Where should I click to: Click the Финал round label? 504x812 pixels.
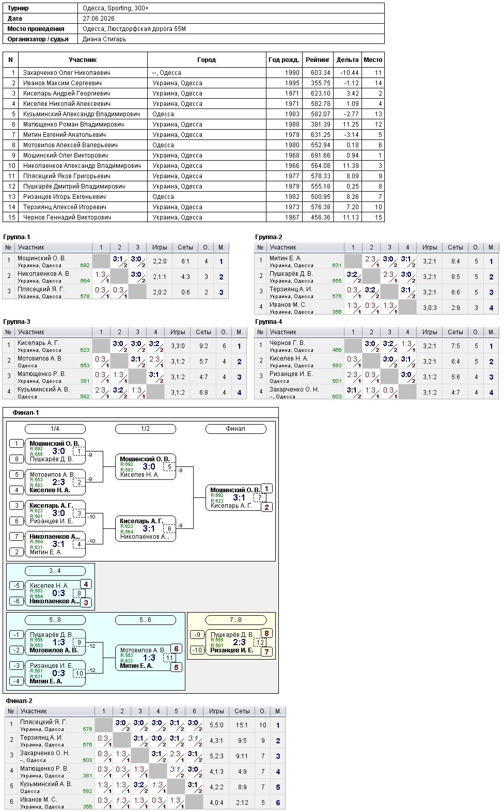[235, 429]
